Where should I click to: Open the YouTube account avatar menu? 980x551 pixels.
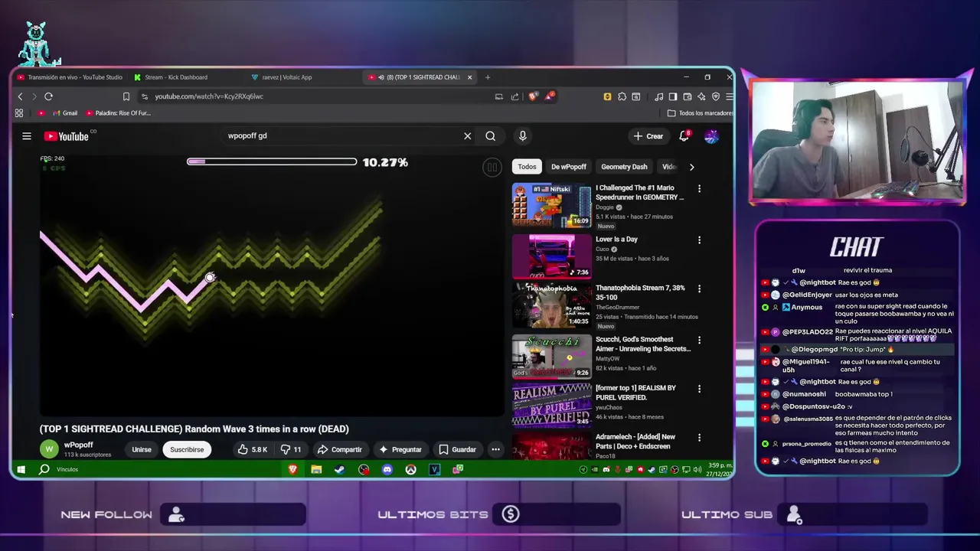click(x=711, y=136)
